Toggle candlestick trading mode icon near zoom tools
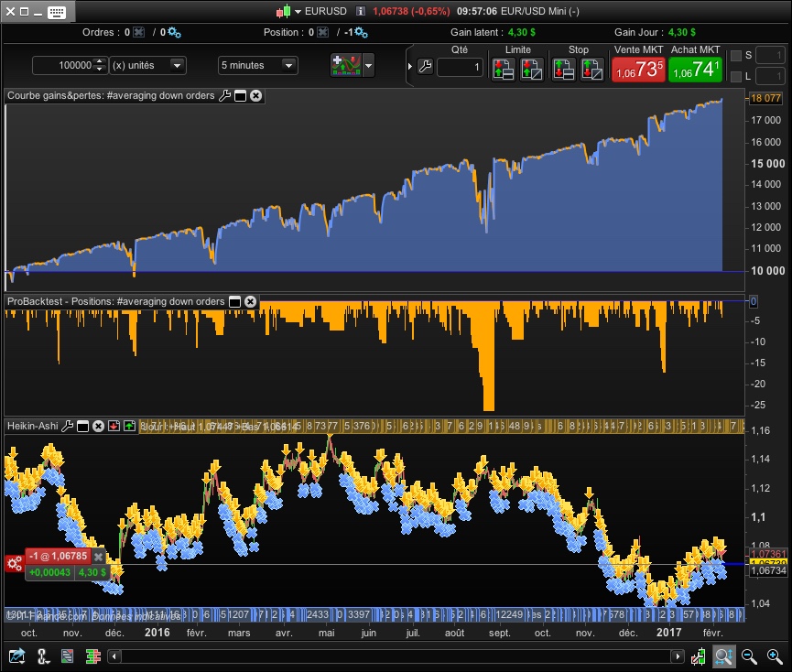 (698, 656)
